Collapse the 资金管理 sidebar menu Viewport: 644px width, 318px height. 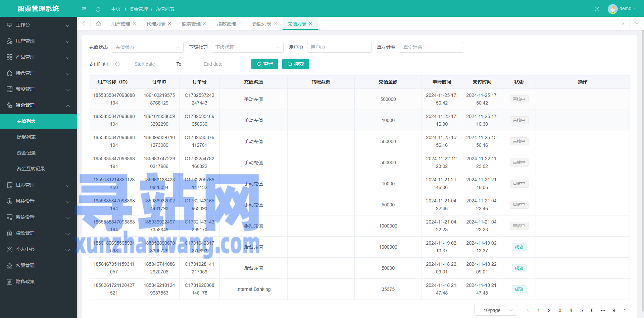coord(38,105)
